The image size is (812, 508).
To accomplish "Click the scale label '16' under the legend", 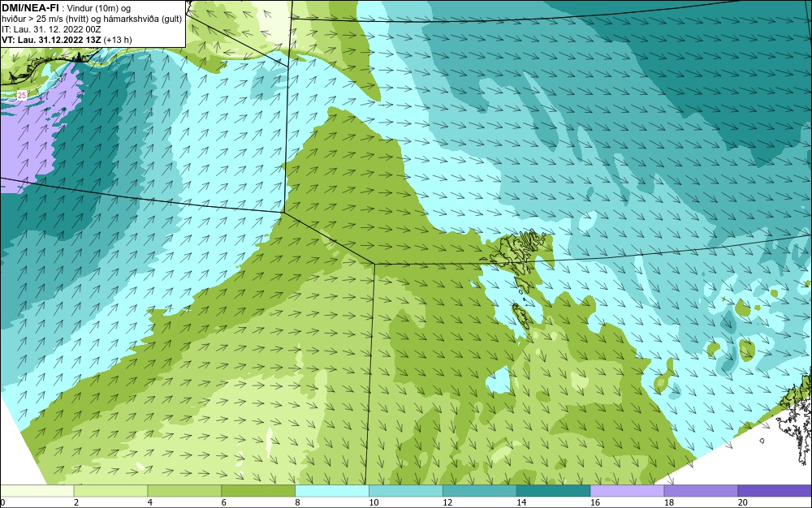I will click(595, 502).
